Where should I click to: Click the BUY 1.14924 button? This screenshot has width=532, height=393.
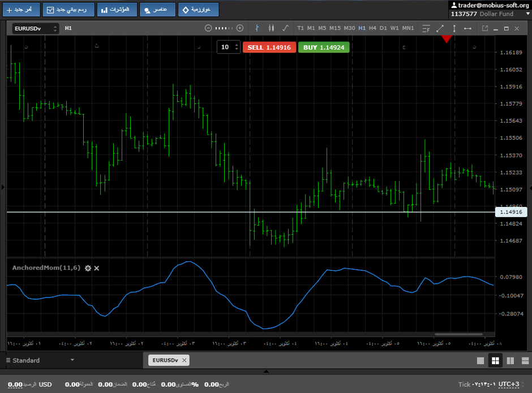tap(324, 47)
